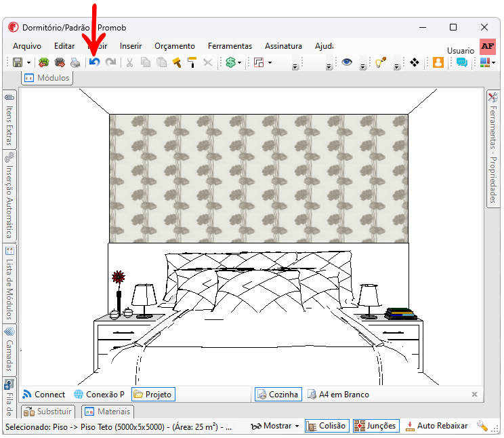The width and height of the screenshot is (504, 438).
Task: Expand the Mostrar dropdown
Action: (x=275, y=426)
